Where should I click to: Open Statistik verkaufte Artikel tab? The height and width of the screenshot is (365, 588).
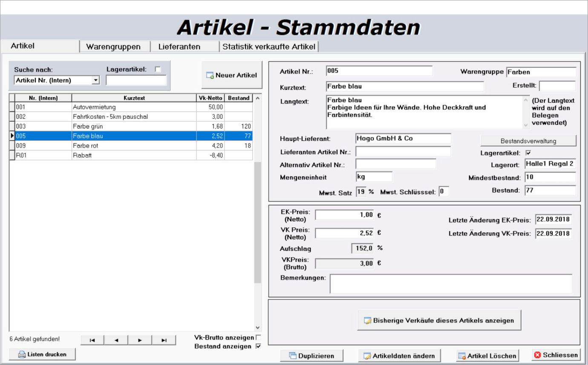tap(269, 46)
